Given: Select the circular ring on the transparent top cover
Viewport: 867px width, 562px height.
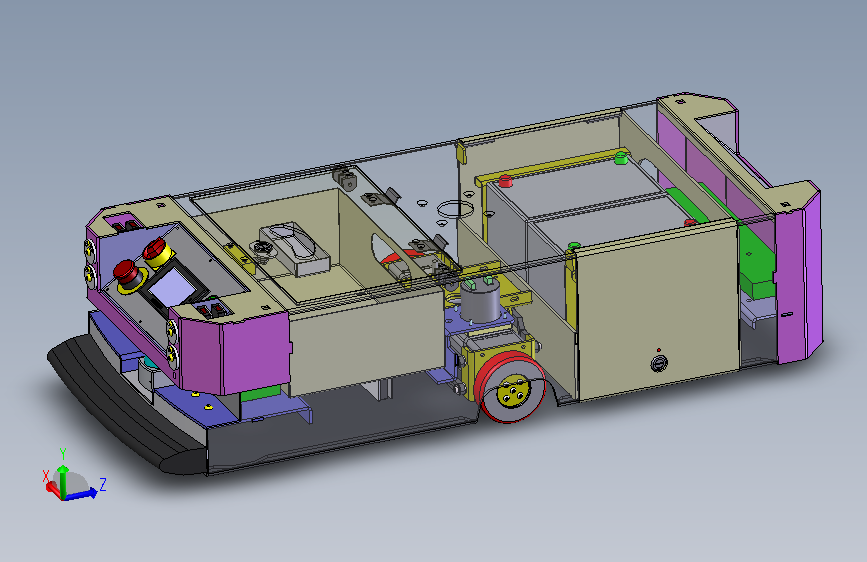Looking at the screenshot, I should (x=455, y=210).
